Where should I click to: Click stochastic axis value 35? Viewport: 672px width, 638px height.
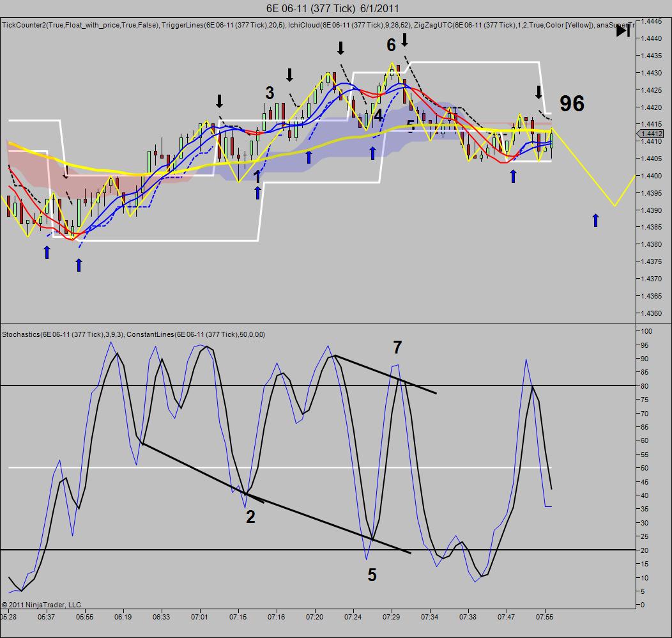click(x=645, y=509)
